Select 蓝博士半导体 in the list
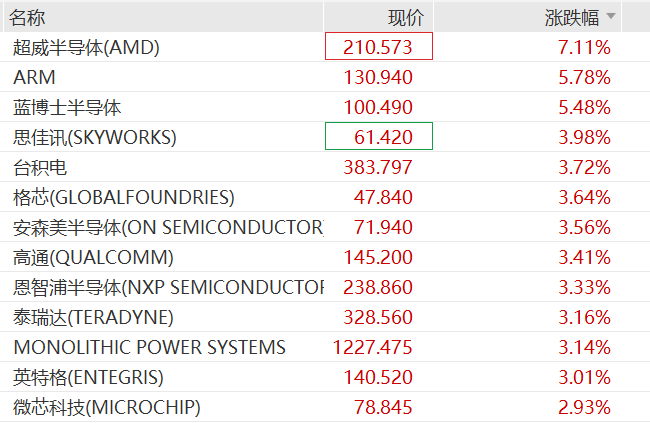This screenshot has width=650, height=423. pyautogui.click(x=68, y=107)
